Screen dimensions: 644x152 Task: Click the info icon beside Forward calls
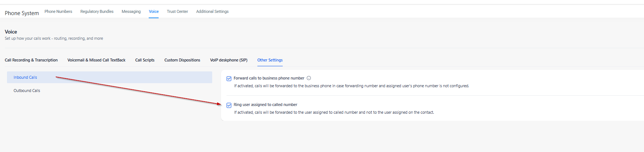pos(309,78)
